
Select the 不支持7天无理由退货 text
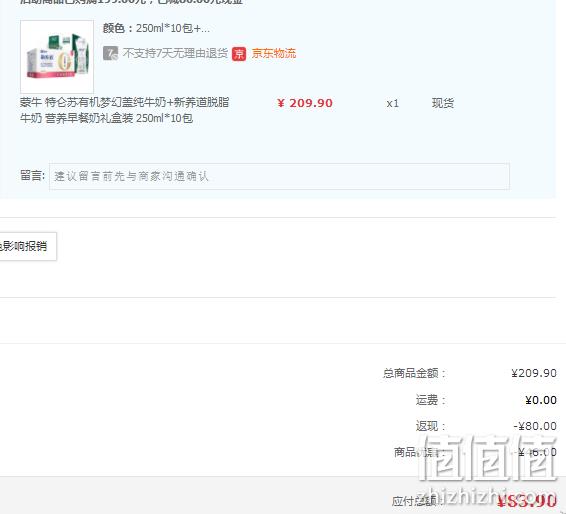click(175, 53)
